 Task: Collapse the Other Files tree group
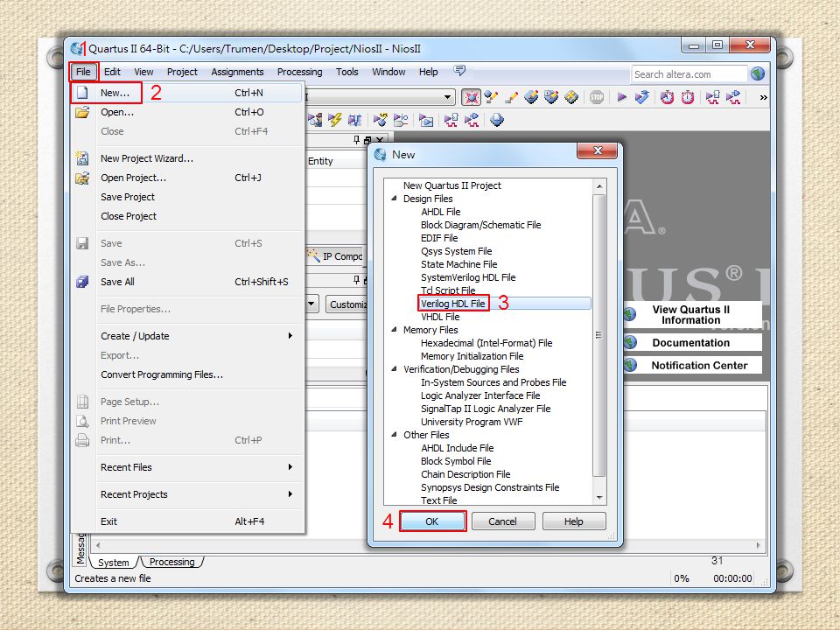click(395, 435)
